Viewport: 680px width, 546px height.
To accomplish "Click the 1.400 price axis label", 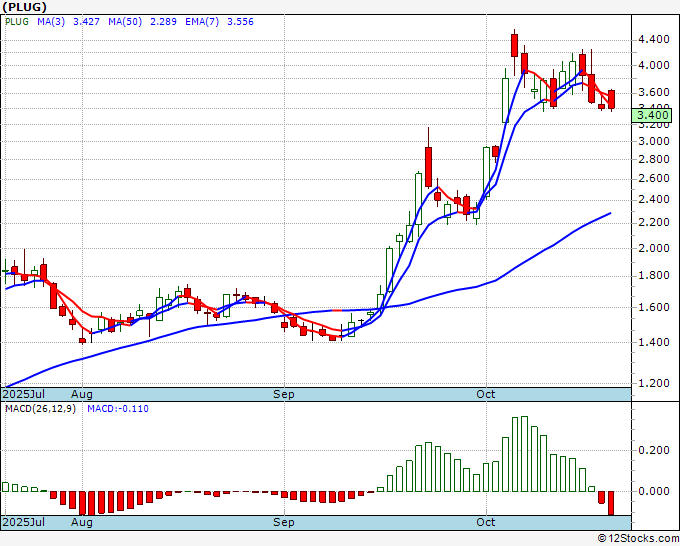I will coord(654,343).
